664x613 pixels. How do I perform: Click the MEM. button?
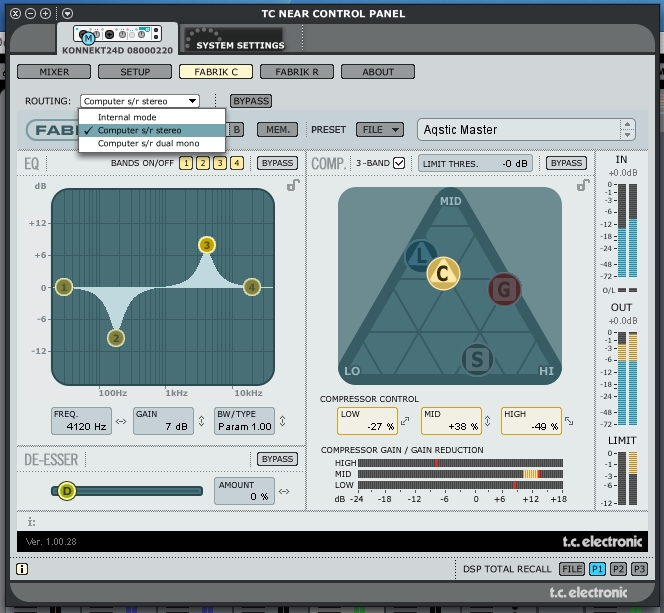pyautogui.click(x=277, y=130)
